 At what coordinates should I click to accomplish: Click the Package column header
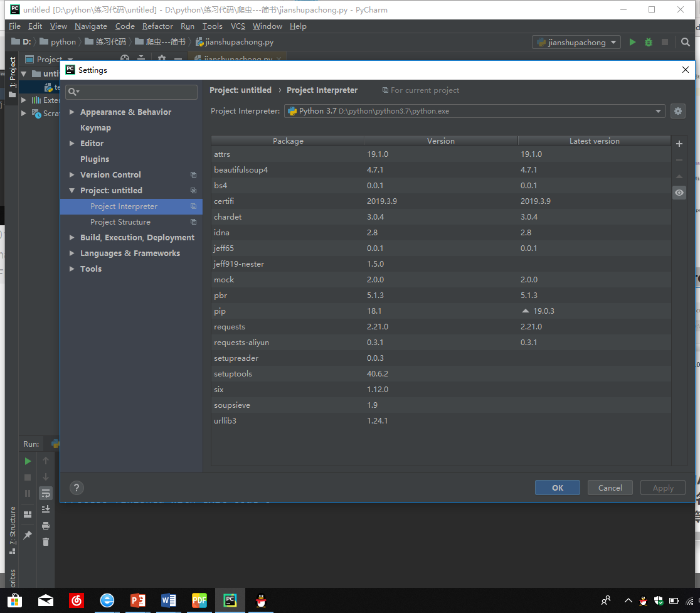(x=288, y=141)
